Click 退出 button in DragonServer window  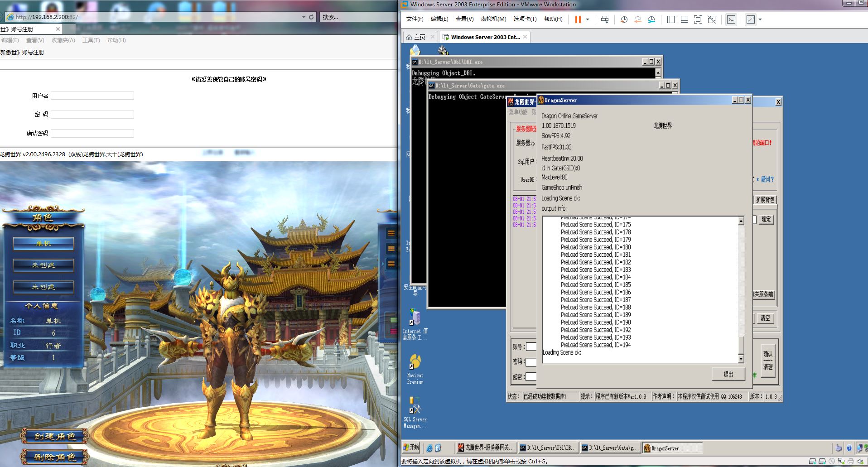[728, 374]
